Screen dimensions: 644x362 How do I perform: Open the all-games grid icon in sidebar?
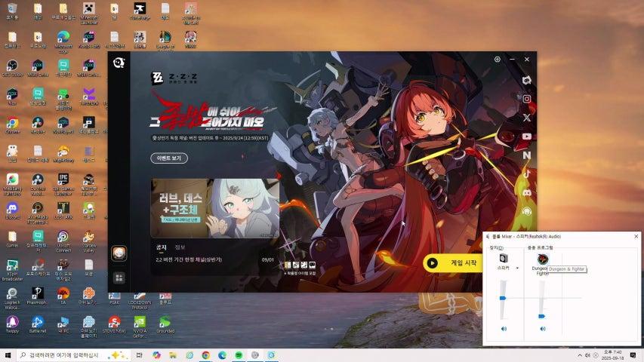tap(119, 278)
